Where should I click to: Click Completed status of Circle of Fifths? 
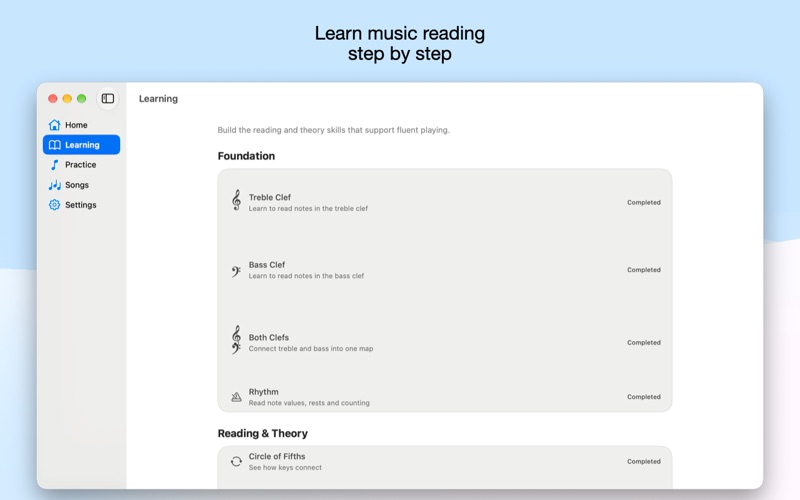tap(644, 462)
